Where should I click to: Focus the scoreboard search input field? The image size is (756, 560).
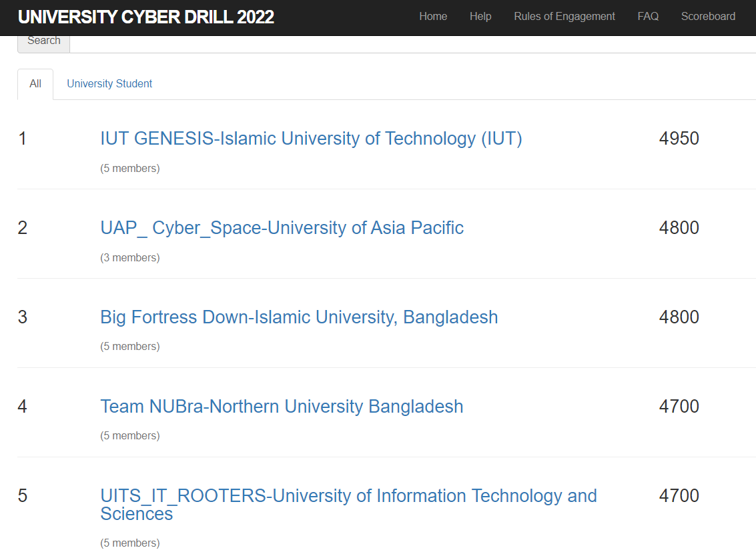tap(413, 44)
